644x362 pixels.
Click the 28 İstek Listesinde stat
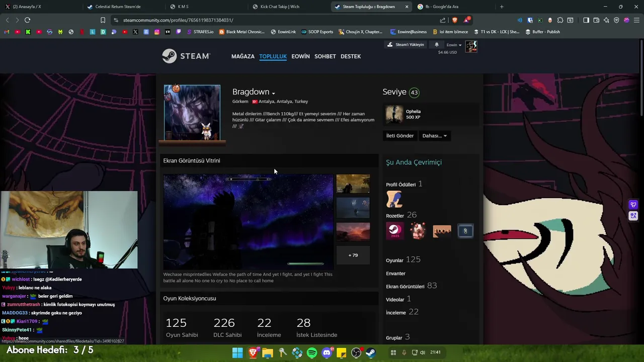pos(316,327)
